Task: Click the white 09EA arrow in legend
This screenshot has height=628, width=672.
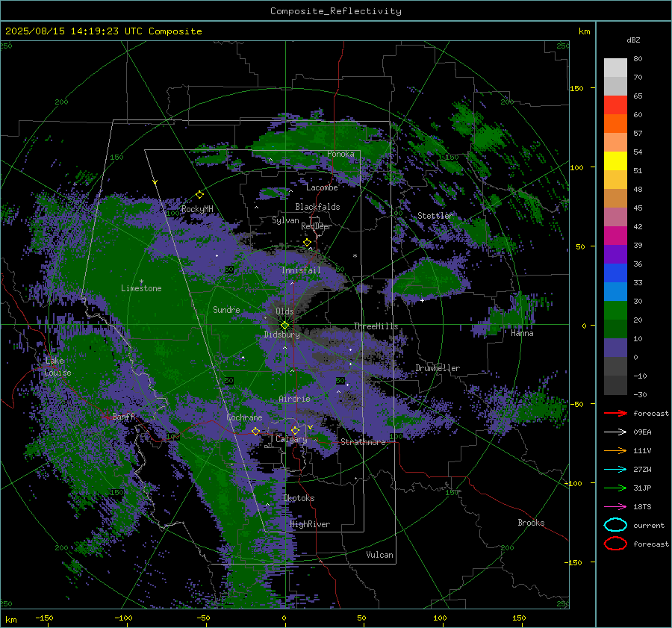Action: tap(615, 432)
